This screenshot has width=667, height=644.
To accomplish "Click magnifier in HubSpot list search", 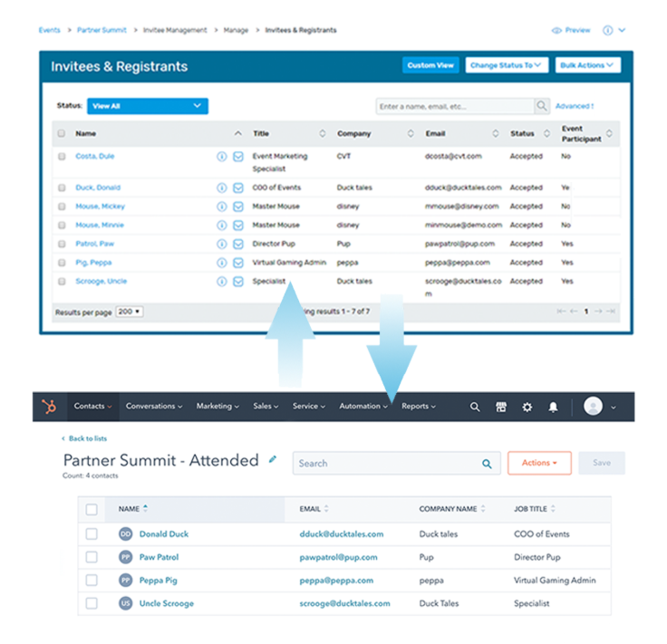I will (x=487, y=464).
